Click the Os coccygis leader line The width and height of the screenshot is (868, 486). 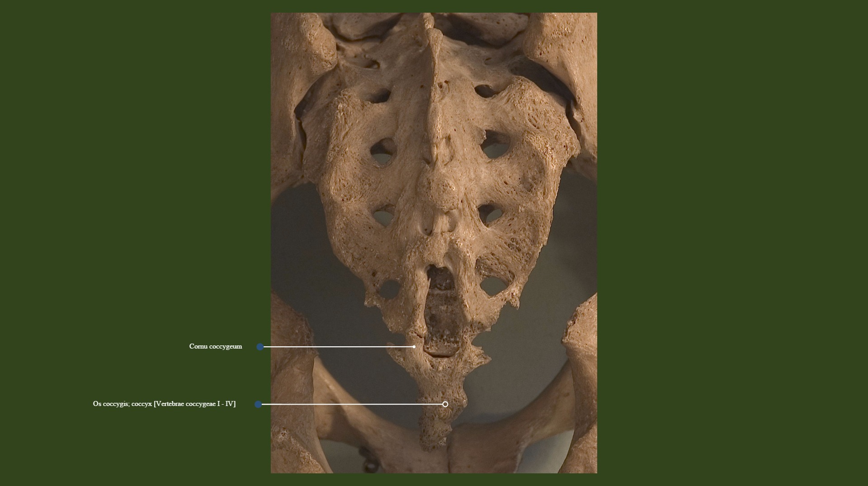click(353, 404)
